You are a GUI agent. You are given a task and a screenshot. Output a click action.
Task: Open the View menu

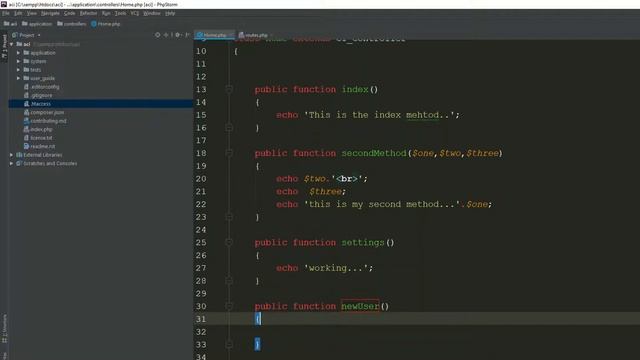click(31, 13)
